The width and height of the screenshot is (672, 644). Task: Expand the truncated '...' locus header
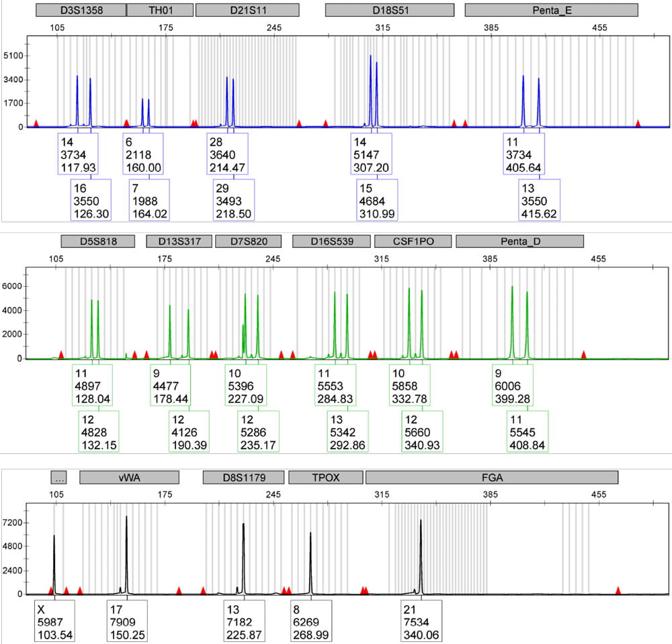60,477
